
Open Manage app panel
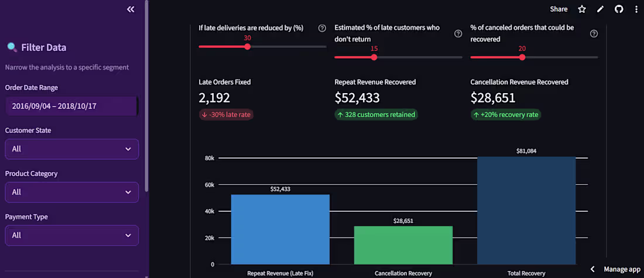622,269
